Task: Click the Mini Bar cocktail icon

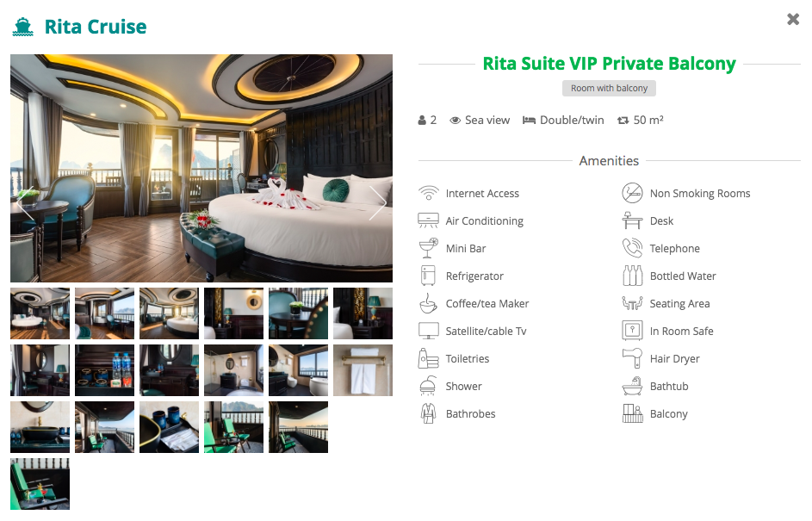Action: tap(428, 248)
